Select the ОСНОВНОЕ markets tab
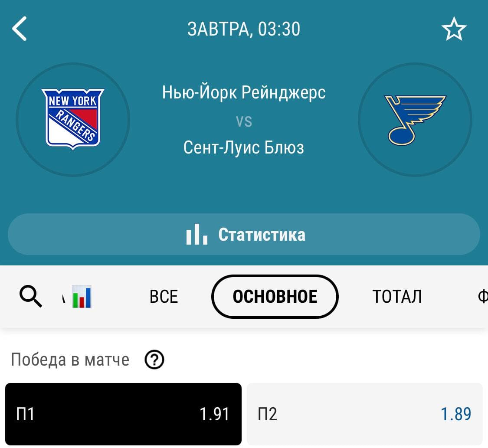This screenshot has width=488, height=448. pos(275,296)
